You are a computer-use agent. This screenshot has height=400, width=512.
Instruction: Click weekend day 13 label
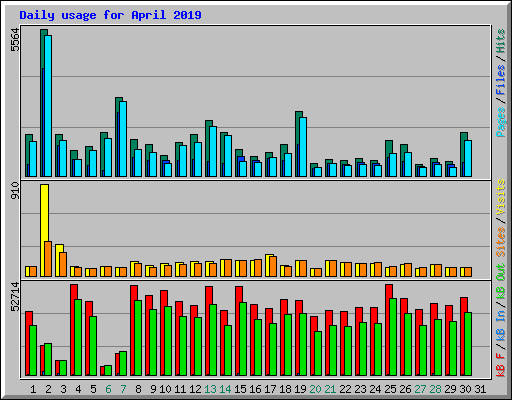(x=210, y=389)
